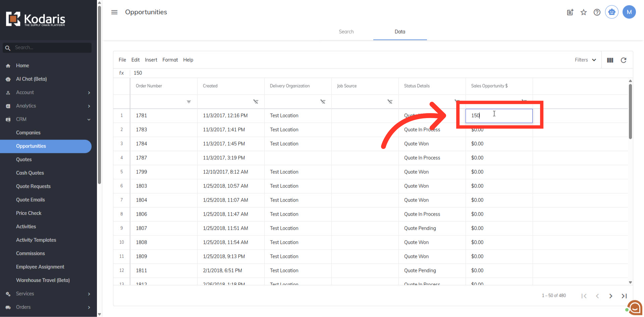This screenshot has width=644, height=317.
Task: Open Delivery Organization column filter icon
Action: (323, 102)
